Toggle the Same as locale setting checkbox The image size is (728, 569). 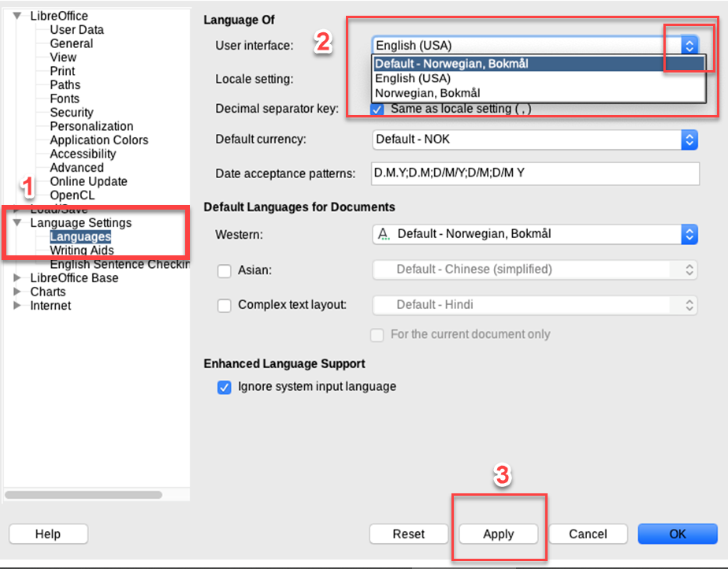(x=378, y=109)
